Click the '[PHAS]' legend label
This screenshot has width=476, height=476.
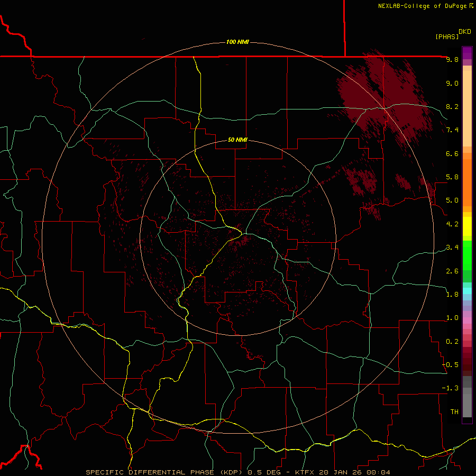coord(447,36)
